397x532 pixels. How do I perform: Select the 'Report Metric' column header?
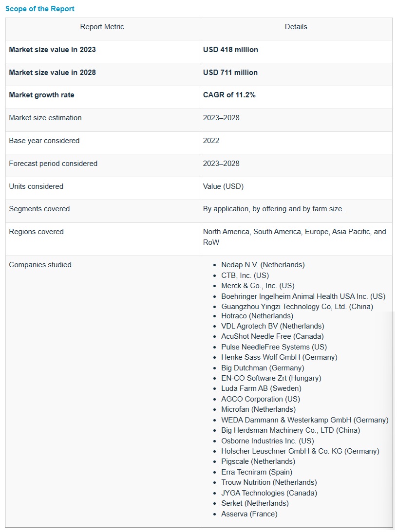point(102,27)
